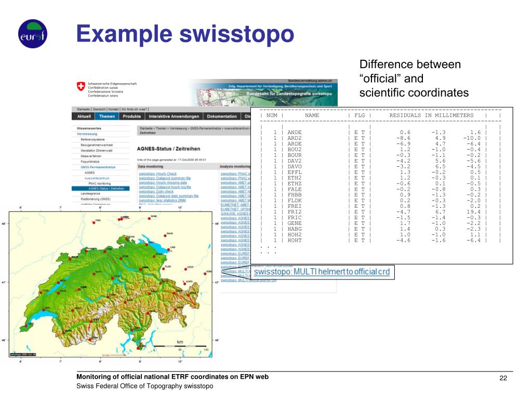Click enlarged 'swisstopo: MULTI helmert to official crd' link
The width and height of the screenshot is (532, 399).
pos(322,272)
